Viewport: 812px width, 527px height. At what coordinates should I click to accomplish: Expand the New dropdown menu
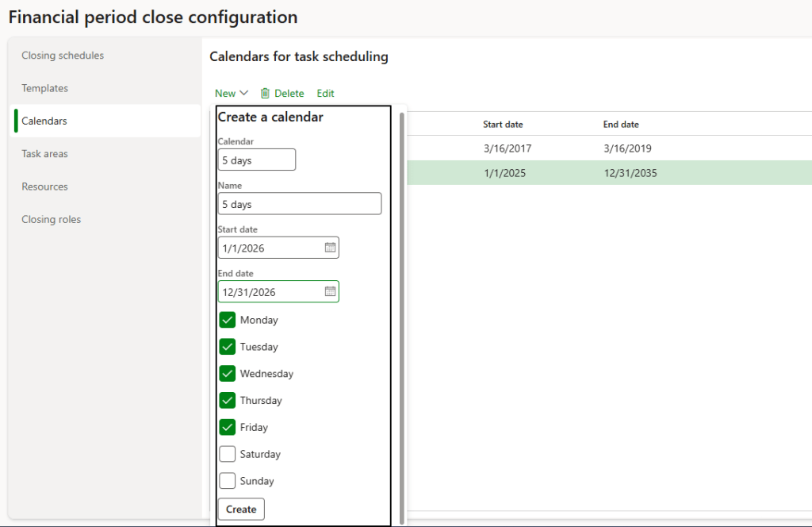coord(232,94)
